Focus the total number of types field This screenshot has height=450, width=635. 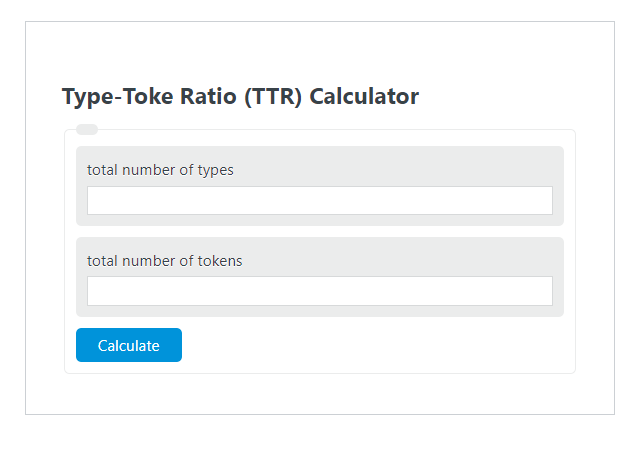click(x=320, y=200)
